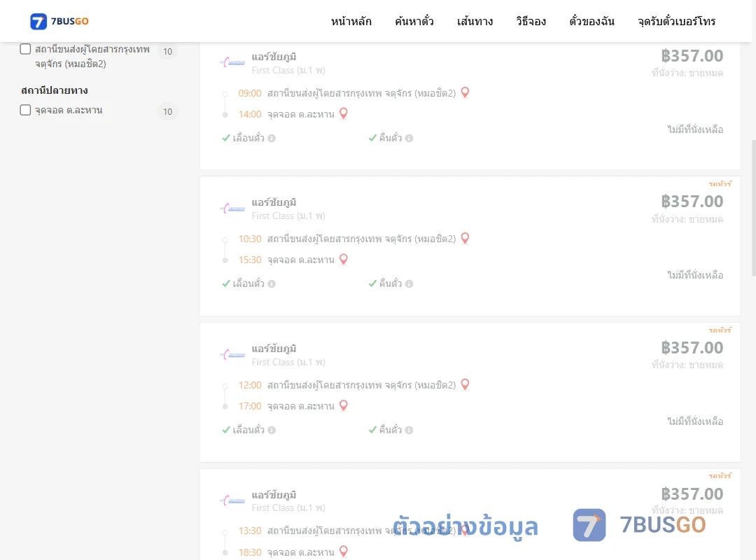
Task: Click map pin for 10:30 departure station
Action: tap(465, 238)
